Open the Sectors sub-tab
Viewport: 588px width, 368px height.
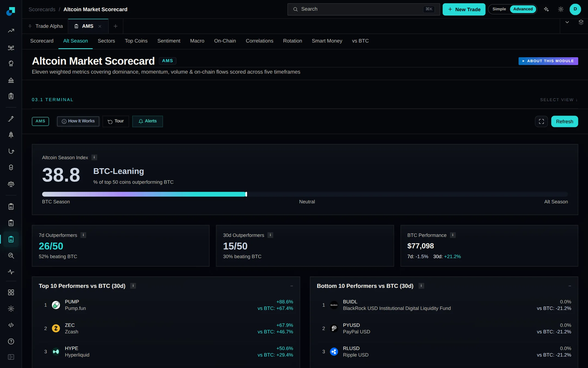pos(106,41)
